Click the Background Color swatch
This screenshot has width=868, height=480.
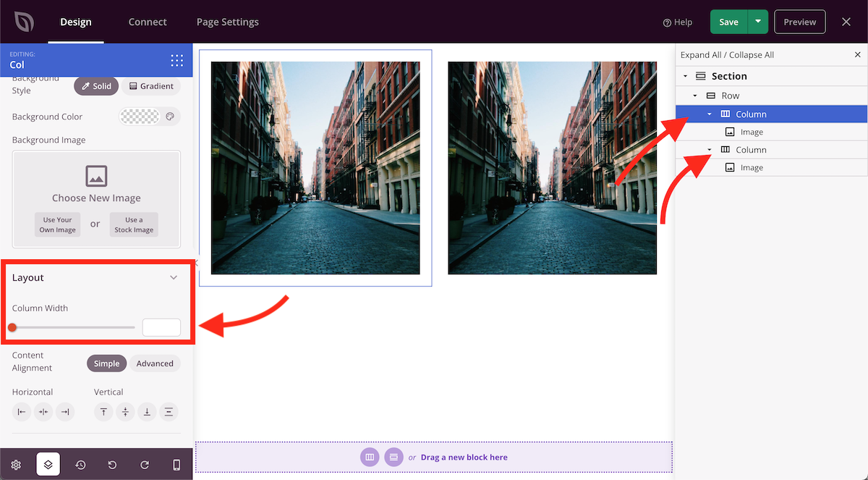pyautogui.click(x=140, y=117)
